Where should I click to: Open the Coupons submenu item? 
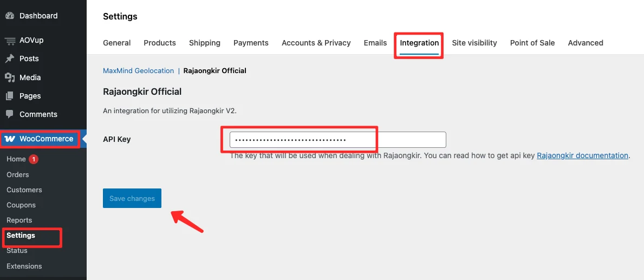[21, 205]
